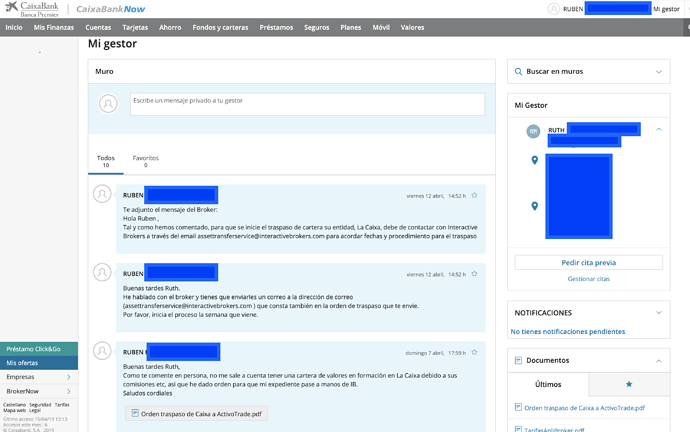
Task: Click the CaixaBankNow brand text
Action: point(110,9)
